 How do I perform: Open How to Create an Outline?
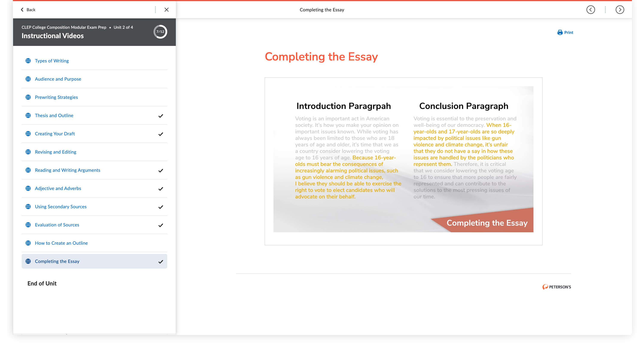click(x=61, y=243)
